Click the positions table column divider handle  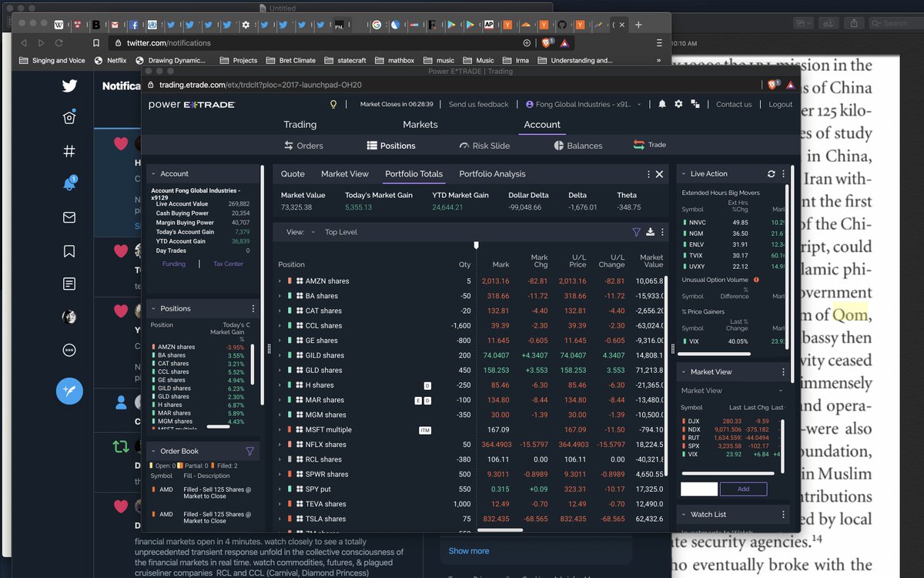click(476, 245)
